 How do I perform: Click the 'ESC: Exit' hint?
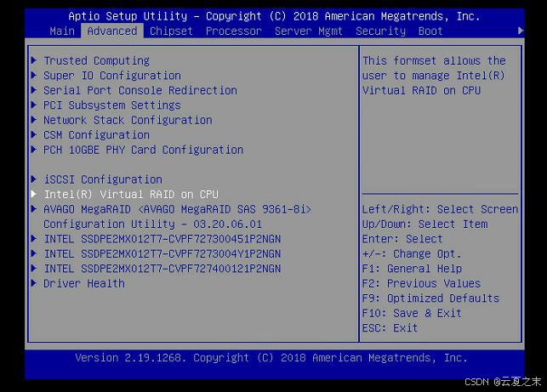390,328
